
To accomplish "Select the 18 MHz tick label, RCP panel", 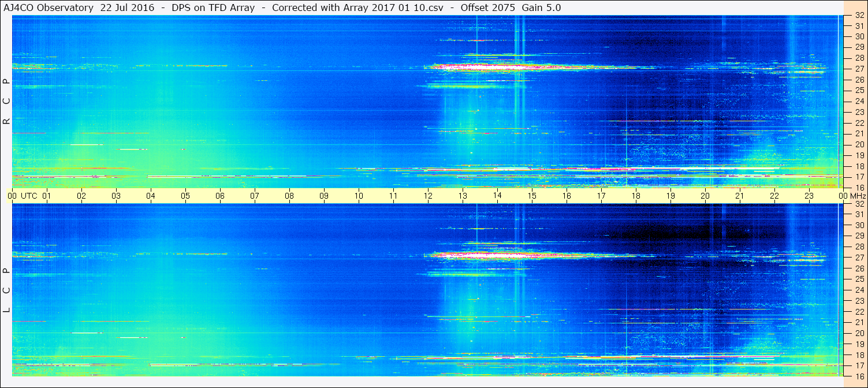I will [859, 166].
